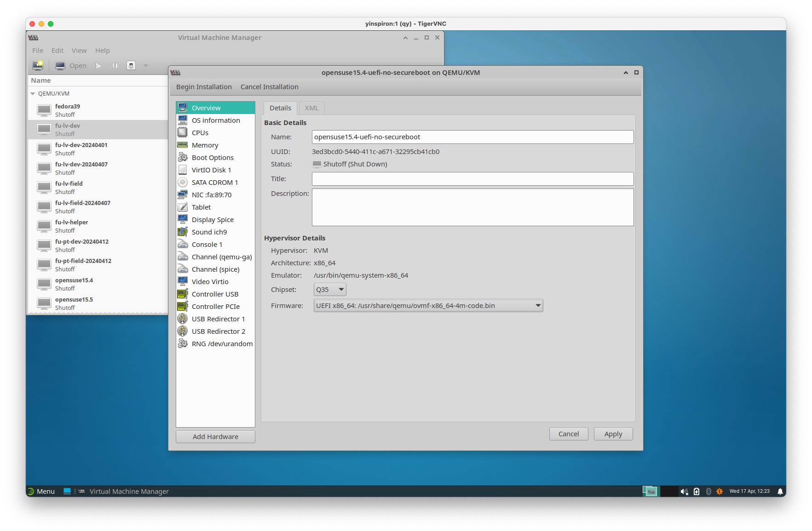Viewport: 812px width, 531px height.
Task: Click the Add Hardware button
Action: click(215, 437)
